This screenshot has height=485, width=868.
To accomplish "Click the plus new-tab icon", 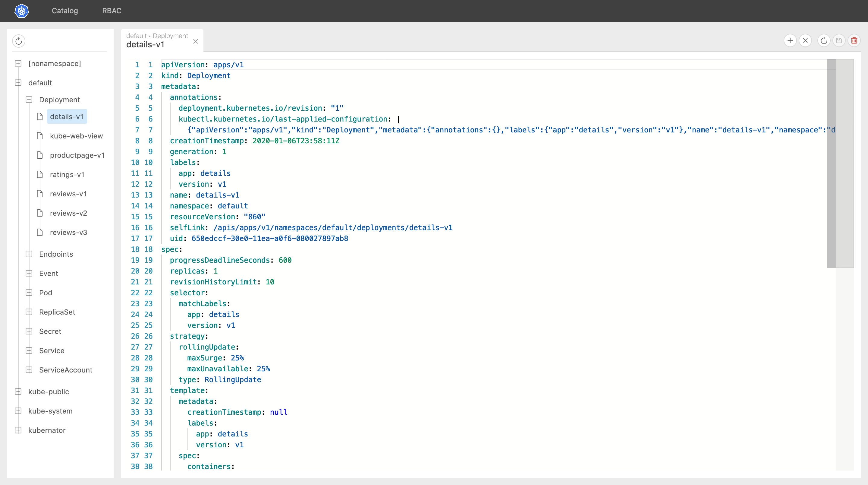I will coord(790,41).
